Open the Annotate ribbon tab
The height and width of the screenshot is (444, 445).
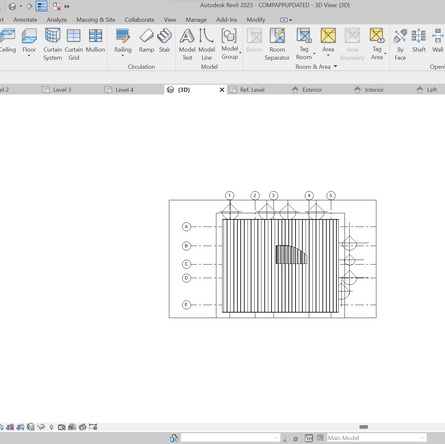pyautogui.click(x=25, y=20)
